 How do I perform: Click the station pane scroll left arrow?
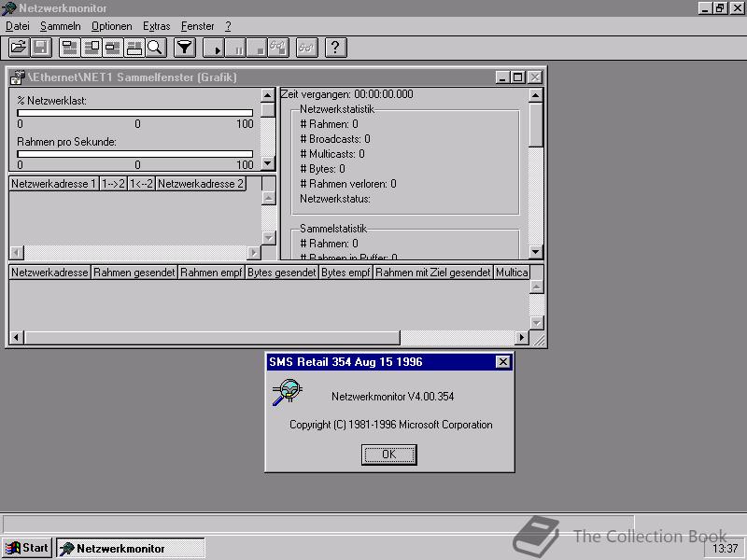[16, 338]
